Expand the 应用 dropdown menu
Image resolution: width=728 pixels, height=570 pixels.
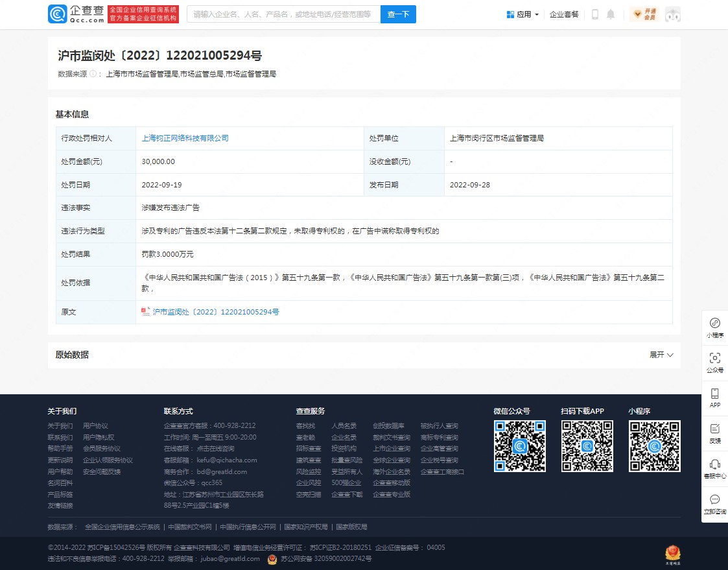[x=523, y=14]
